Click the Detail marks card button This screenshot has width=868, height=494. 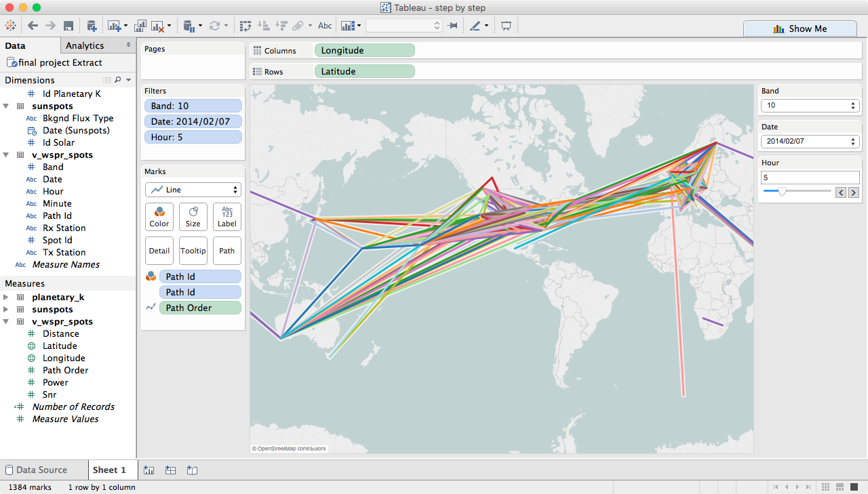(x=159, y=251)
